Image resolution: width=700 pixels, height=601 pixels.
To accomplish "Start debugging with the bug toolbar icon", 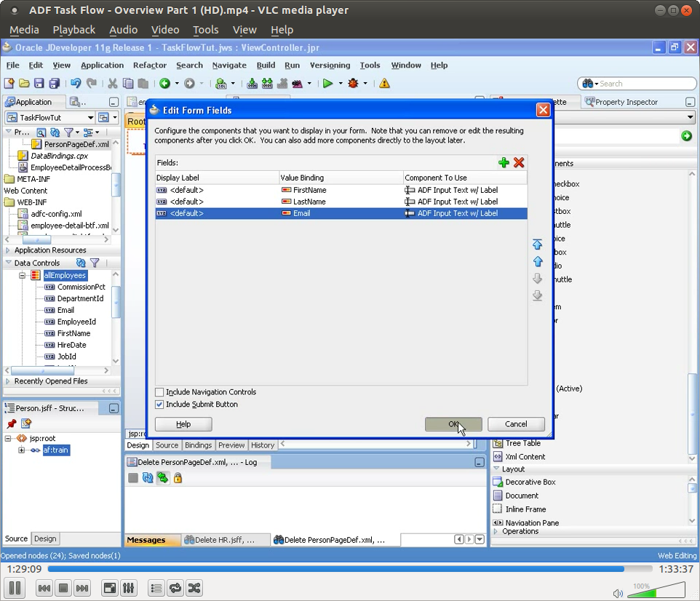I will [354, 83].
